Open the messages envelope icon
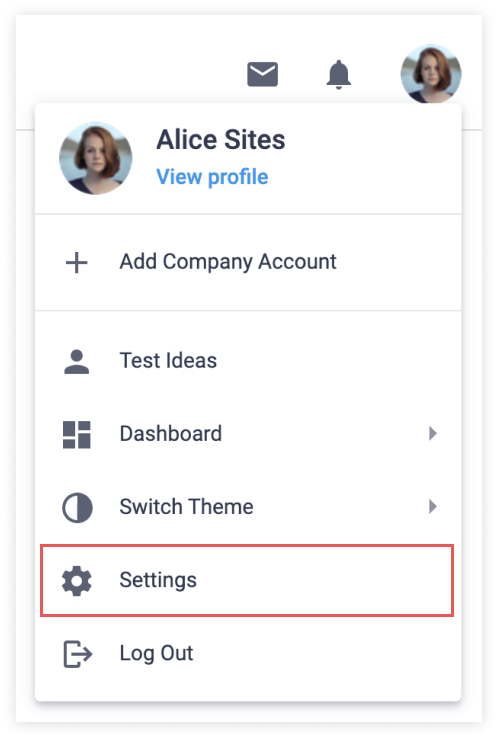The height and width of the screenshot is (739, 498). click(262, 74)
